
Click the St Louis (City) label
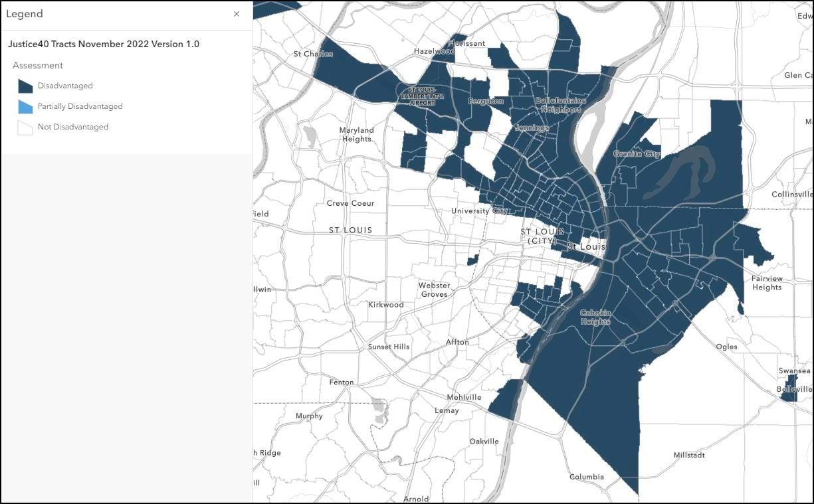(x=542, y=234)
